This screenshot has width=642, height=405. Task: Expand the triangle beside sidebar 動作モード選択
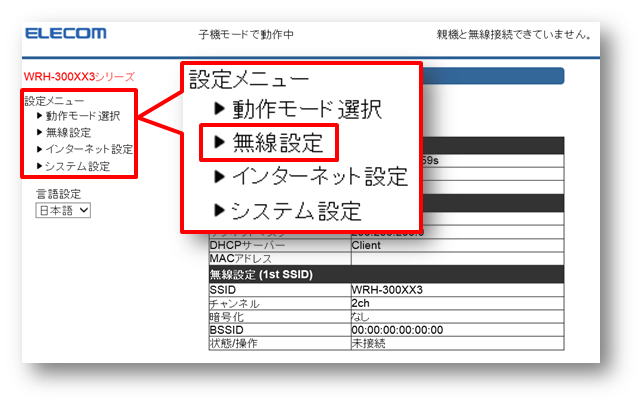pyautogui.click(x=40, y=116)
